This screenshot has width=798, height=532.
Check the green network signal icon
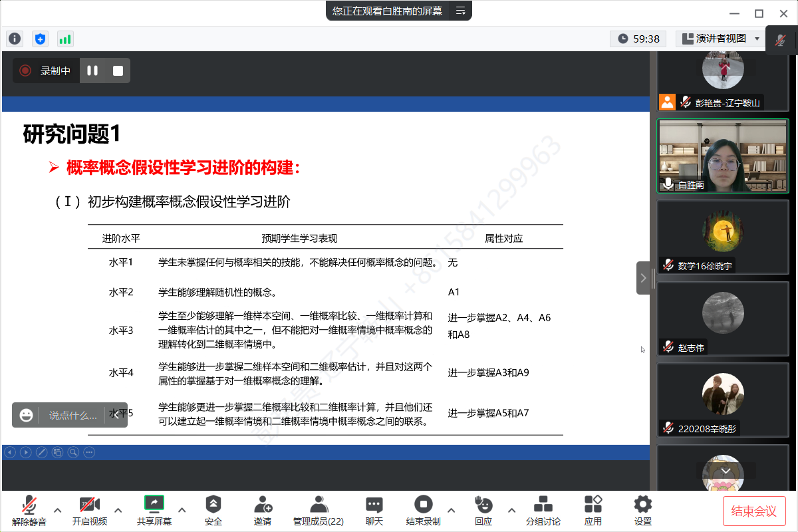(x=65, y=39)
